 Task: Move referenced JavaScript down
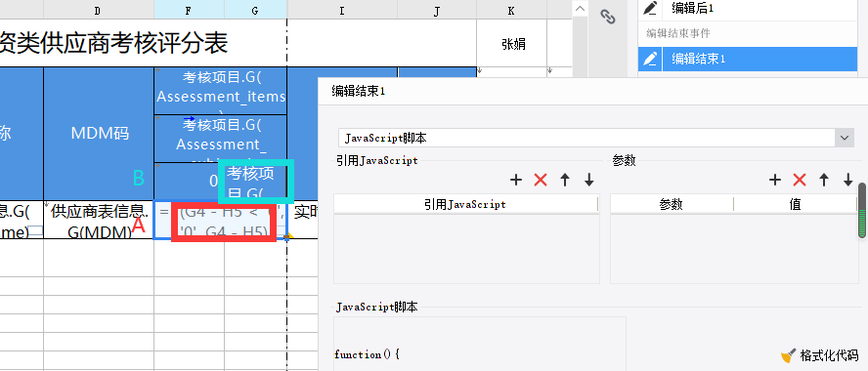pyautogui.click(x=589, y=180)
